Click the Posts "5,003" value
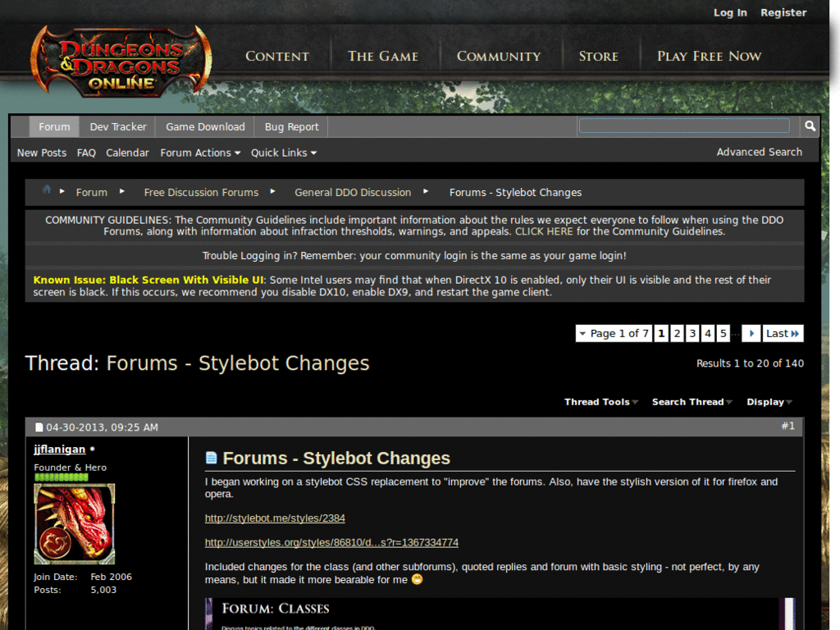This screenshot has width=840, height=630. 103,590
